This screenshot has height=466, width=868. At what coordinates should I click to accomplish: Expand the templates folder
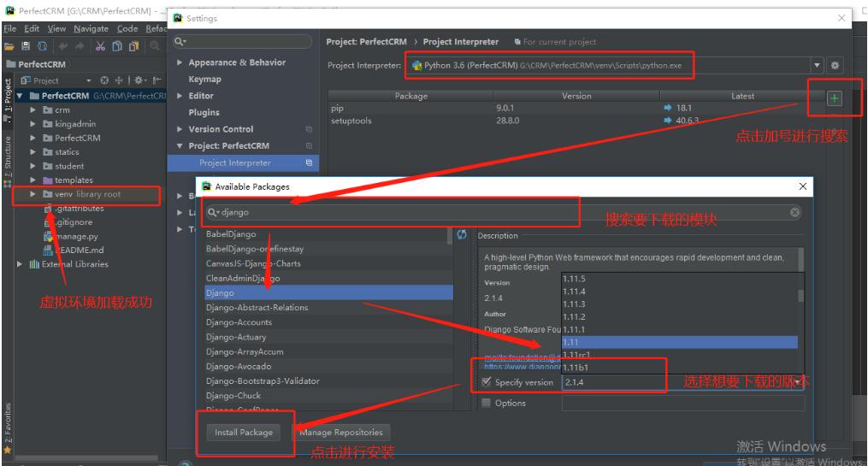coord(32,180)
